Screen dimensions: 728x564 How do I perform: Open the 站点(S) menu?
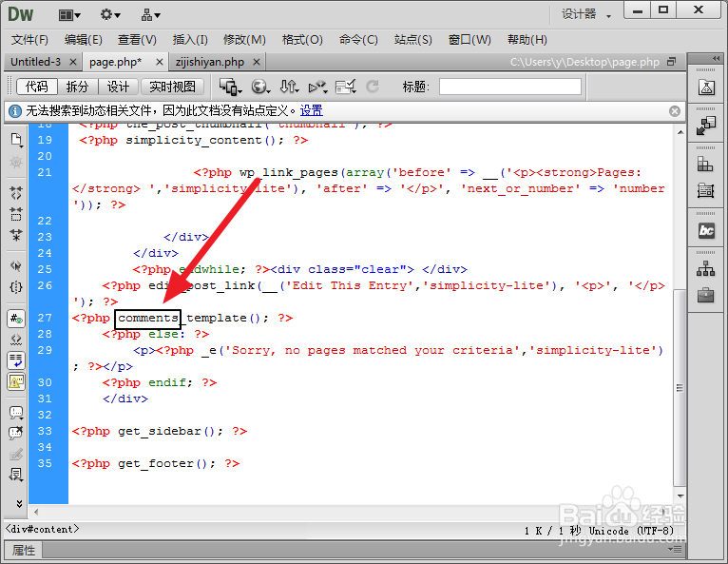(x=412, y=40)
